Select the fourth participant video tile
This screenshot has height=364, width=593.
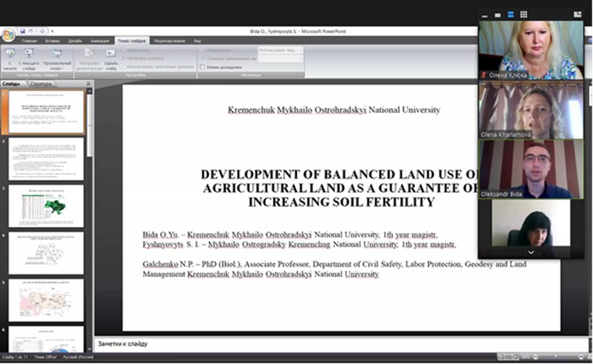click(531, 223)
